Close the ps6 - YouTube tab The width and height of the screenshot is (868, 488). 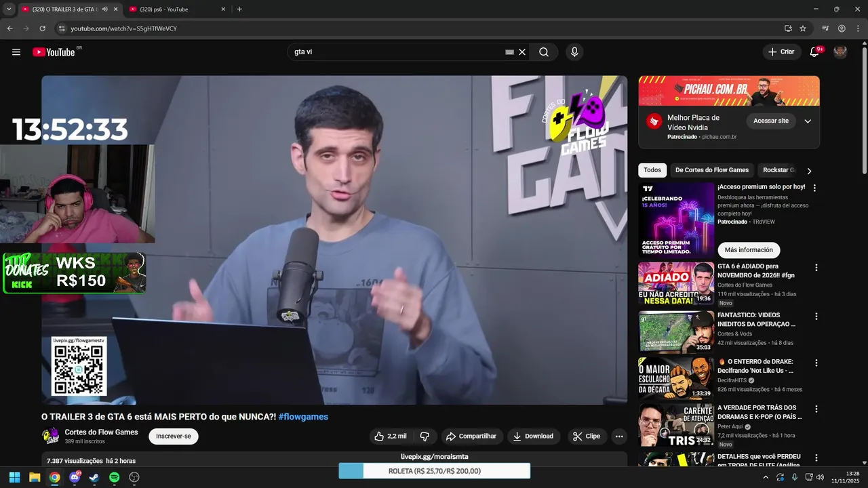pyautogui.click(x=223, y=9)
